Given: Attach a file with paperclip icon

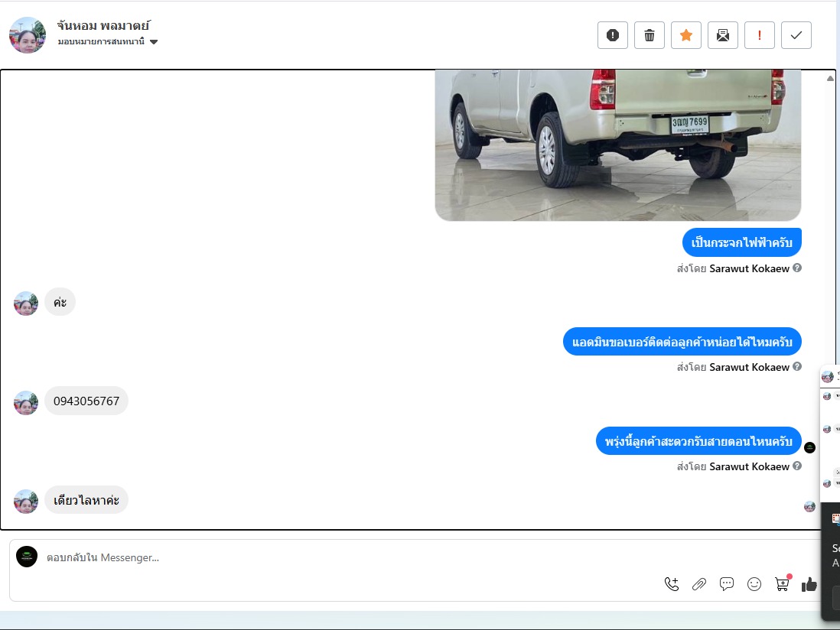Looking at the screenshot, I should click(x=699, y=584).
